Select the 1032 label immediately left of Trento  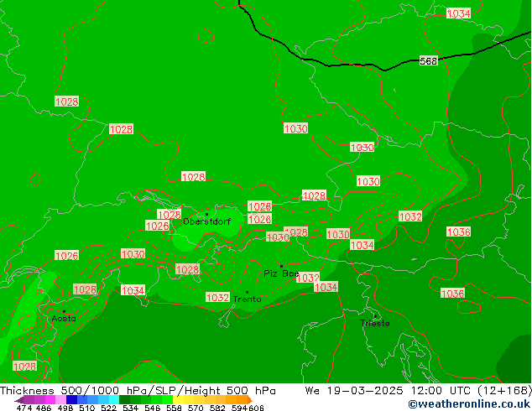(x=218, y=298)
